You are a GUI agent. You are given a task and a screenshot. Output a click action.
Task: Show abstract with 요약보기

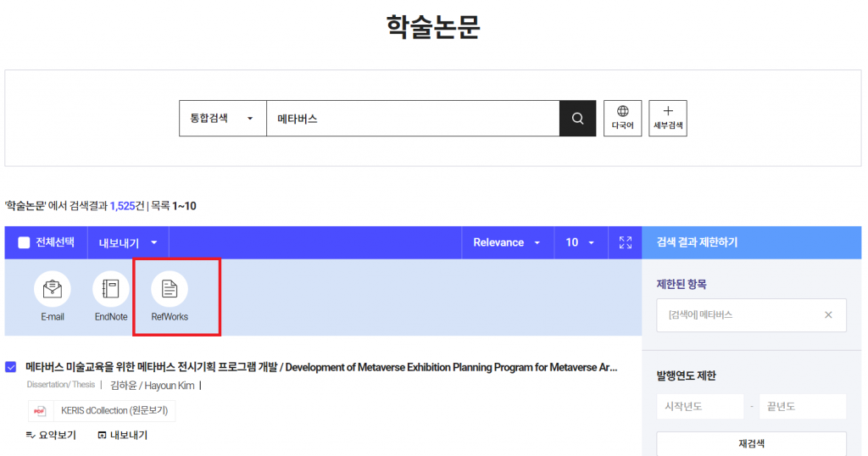(51, 435)
